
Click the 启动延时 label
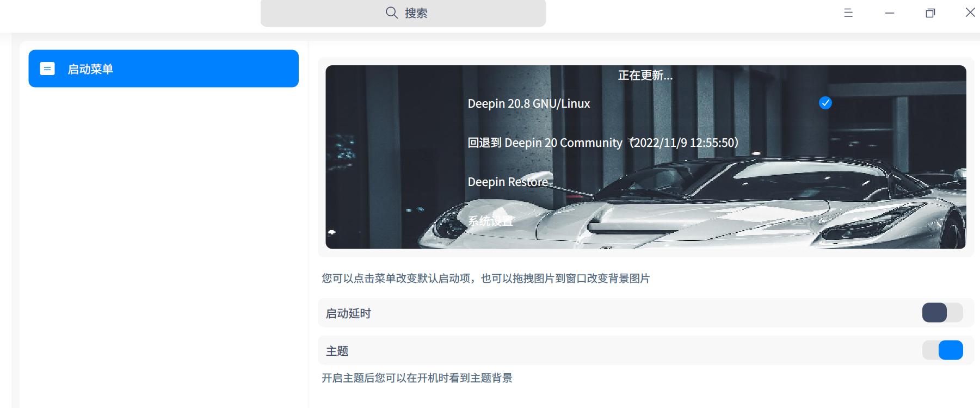pos(348,313)
